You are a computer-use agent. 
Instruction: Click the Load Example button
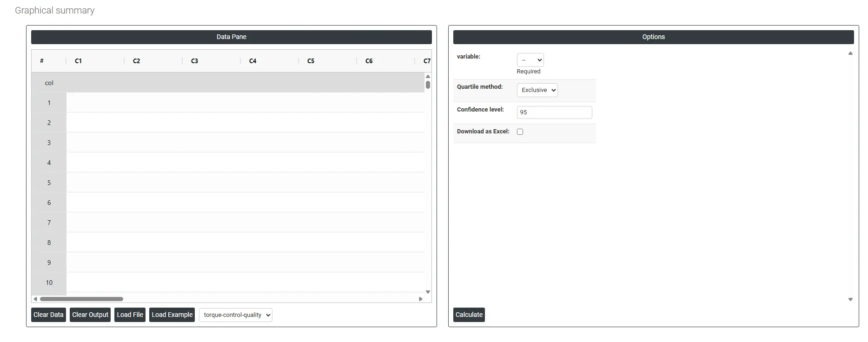point(172,315)
